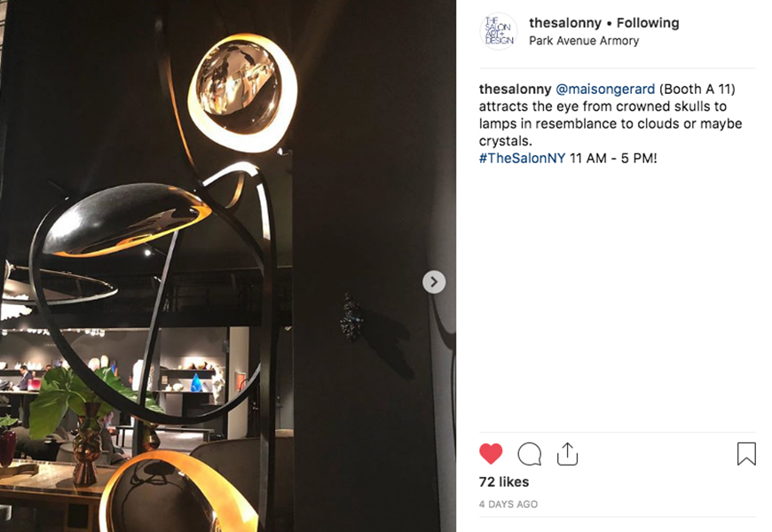Click the dark skull sculpture on the wall

tap(351, 318)
